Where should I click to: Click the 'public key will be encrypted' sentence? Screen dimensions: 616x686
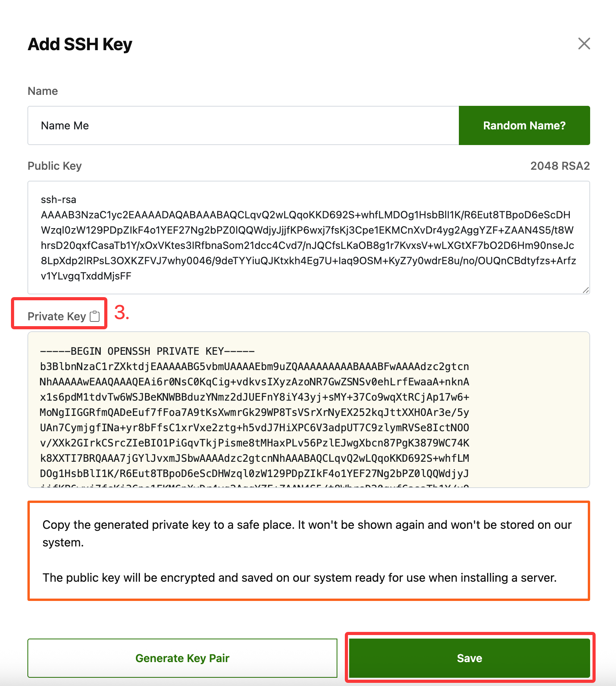pyautogui.click(x=299, y=577)
